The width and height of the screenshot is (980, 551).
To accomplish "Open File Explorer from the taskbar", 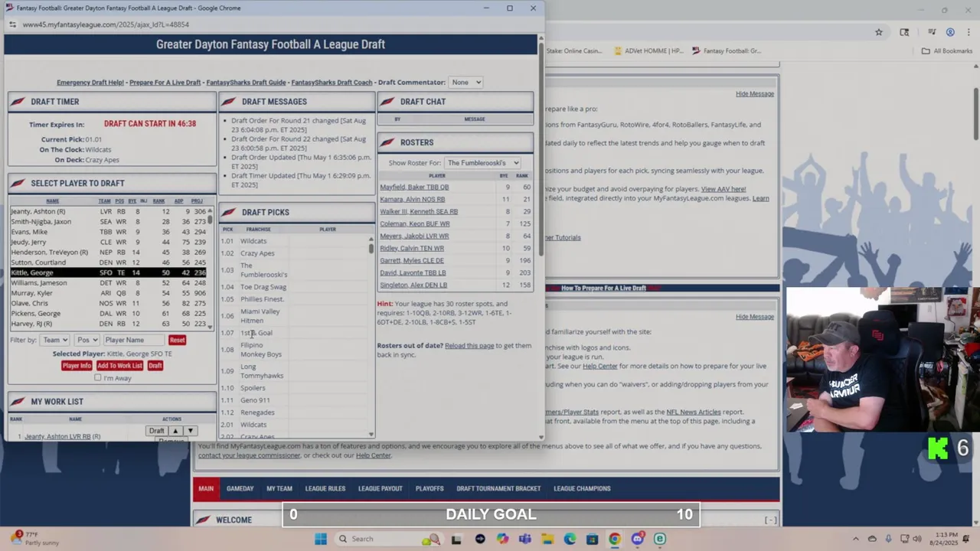I will click(547, 539).
